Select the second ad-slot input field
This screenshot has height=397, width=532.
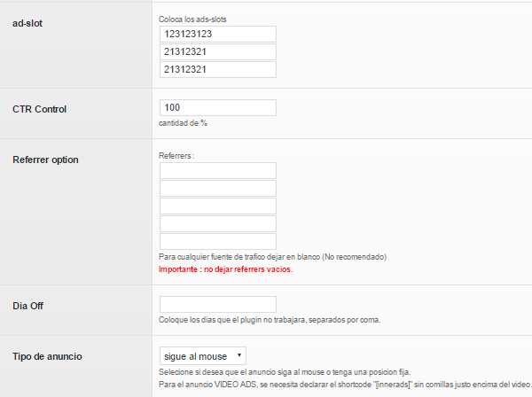pos(218,52)
